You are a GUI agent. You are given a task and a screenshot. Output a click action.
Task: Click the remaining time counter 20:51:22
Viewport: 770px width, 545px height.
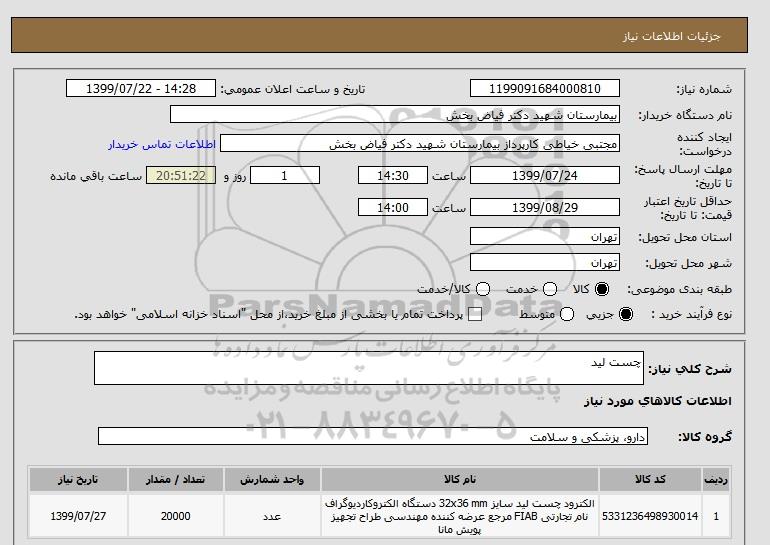pos(181,175)
